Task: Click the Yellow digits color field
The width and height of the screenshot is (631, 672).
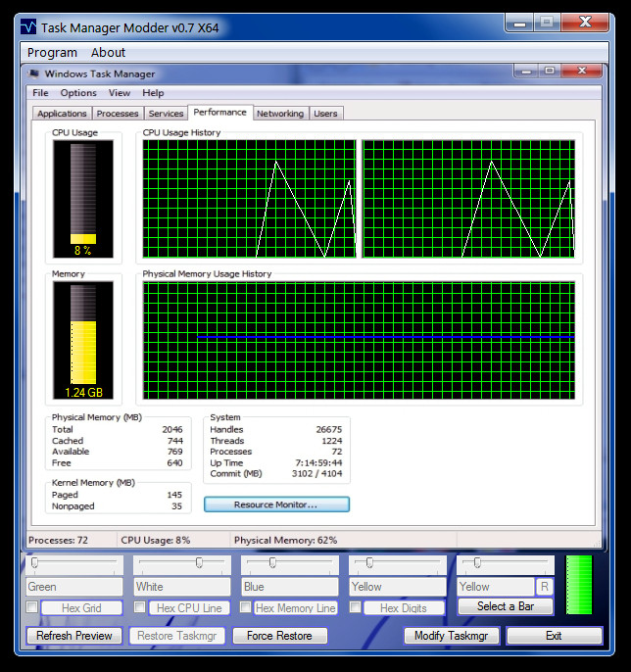Action: 398,587
